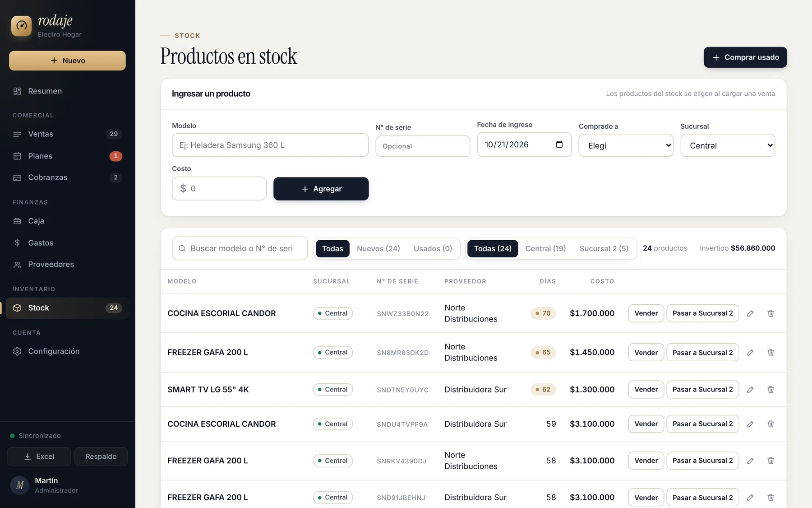Click the Configuración gear icon
This screenshot has height=508, width=812.
[17, 351]
